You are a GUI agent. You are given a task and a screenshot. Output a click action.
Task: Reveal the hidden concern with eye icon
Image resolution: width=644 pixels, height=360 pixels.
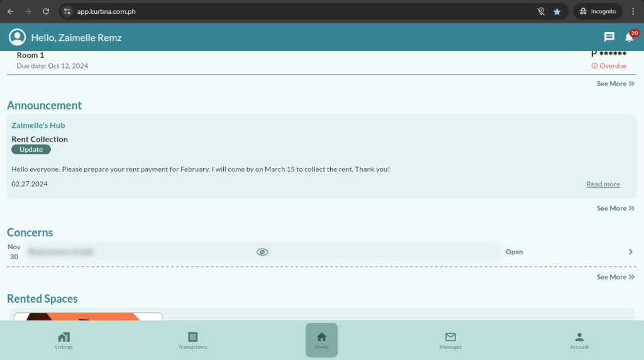pyautogui.click(x=262, y=252)
